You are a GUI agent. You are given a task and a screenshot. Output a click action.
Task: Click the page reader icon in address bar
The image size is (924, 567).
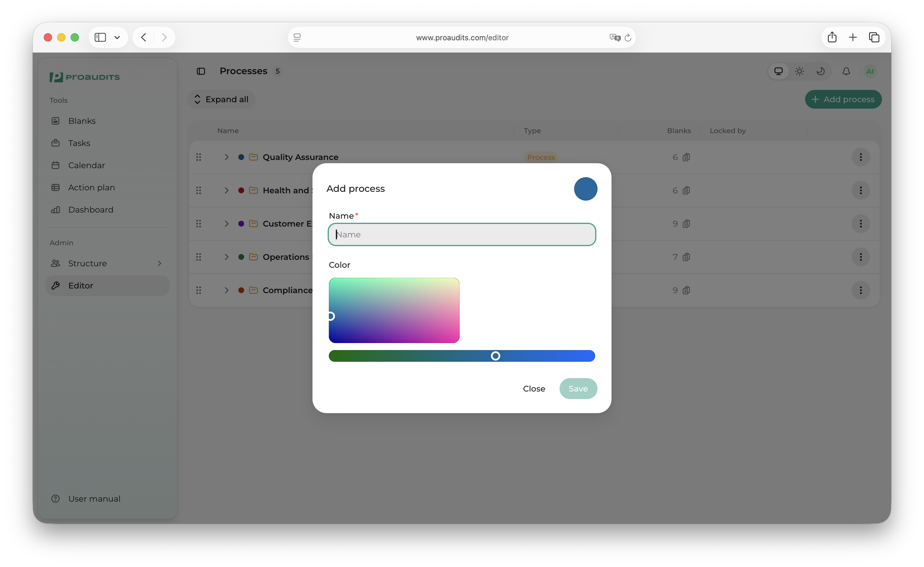[x=297, y=37]
